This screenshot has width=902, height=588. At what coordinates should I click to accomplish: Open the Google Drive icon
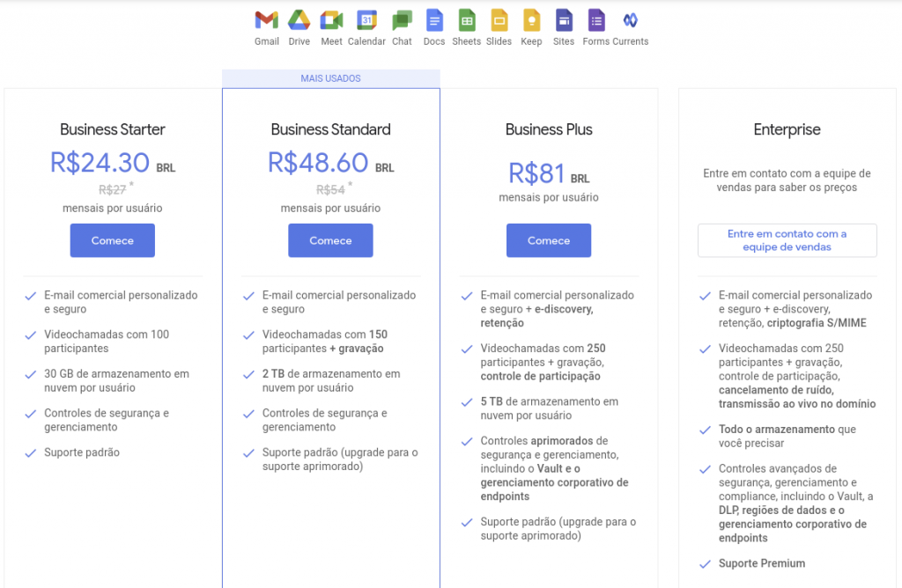click(x=299, y=21)
